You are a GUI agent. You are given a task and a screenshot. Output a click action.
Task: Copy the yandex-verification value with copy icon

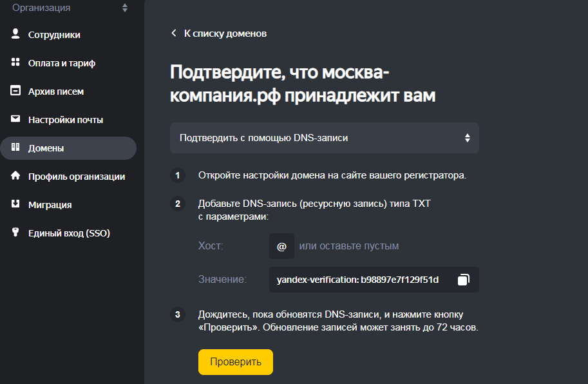click(x=463, y=280)
